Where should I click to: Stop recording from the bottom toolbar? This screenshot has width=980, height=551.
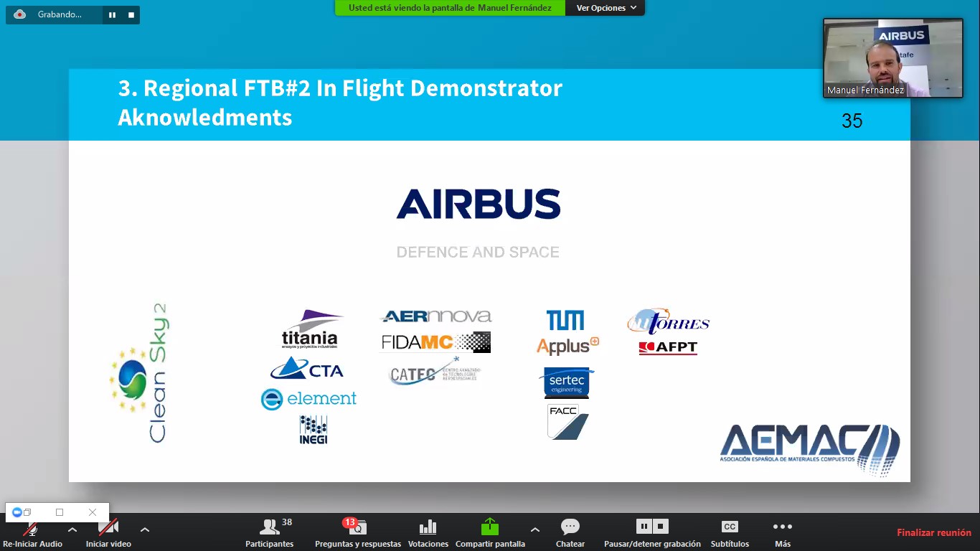661,527
